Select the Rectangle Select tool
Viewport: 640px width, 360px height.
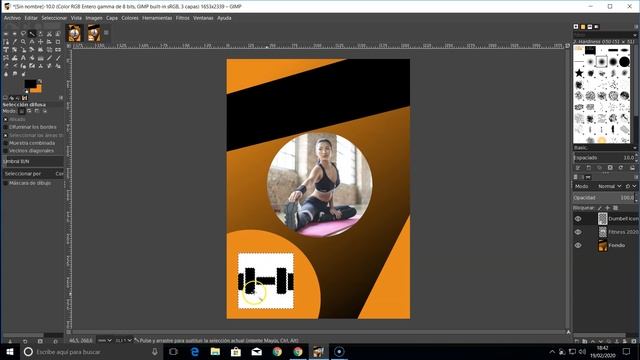6,33
